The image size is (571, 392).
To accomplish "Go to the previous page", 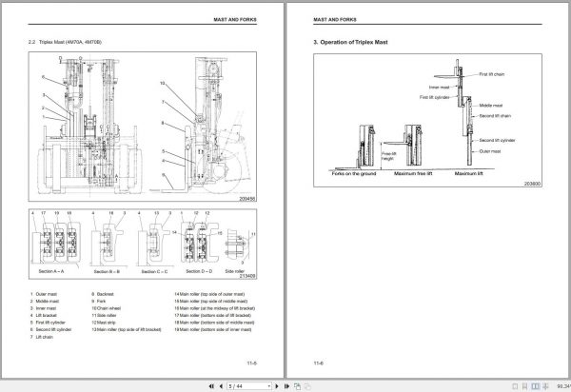I will click(221, 386).
